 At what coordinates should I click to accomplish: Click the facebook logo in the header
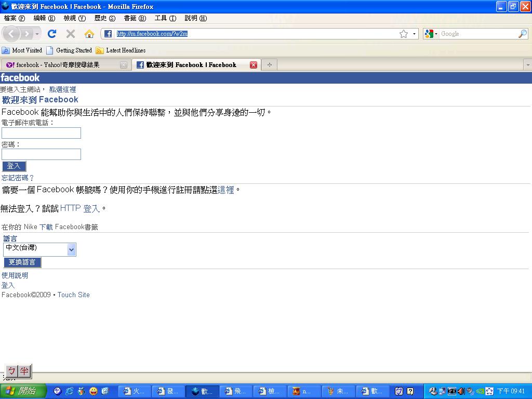coord(20,78)
